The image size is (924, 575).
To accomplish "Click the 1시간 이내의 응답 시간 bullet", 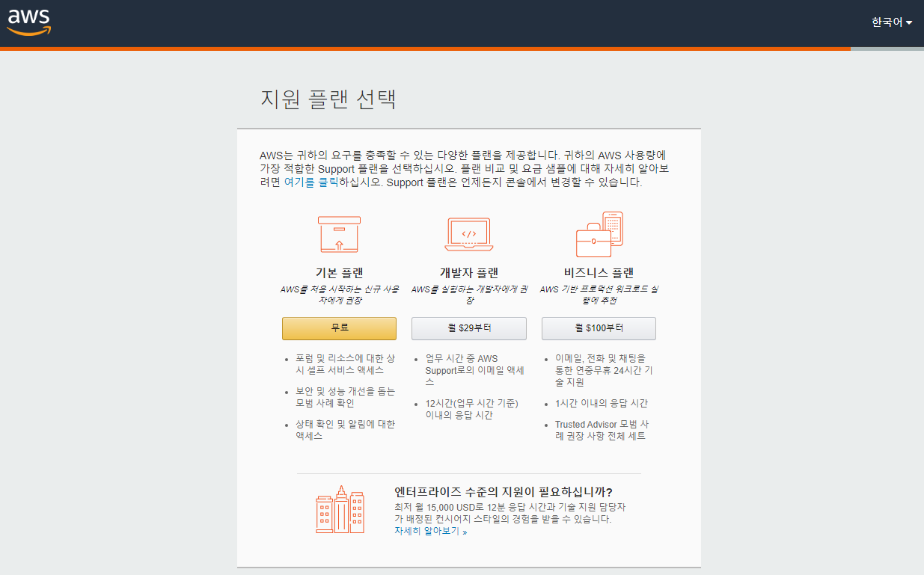I will 602,403.
